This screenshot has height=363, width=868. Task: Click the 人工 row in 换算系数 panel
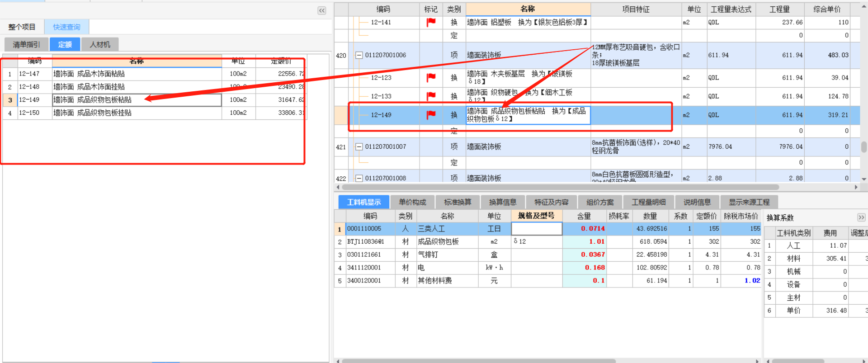816,245
